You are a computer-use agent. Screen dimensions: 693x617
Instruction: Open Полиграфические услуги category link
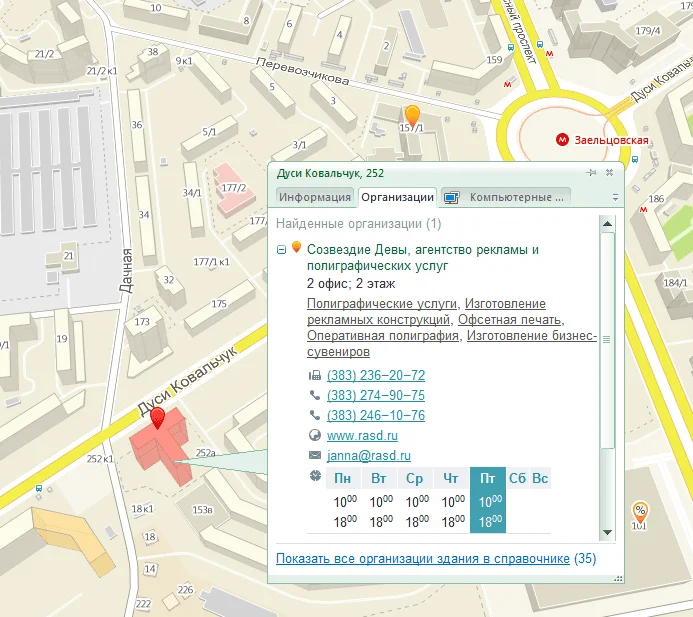pos(382,304)
